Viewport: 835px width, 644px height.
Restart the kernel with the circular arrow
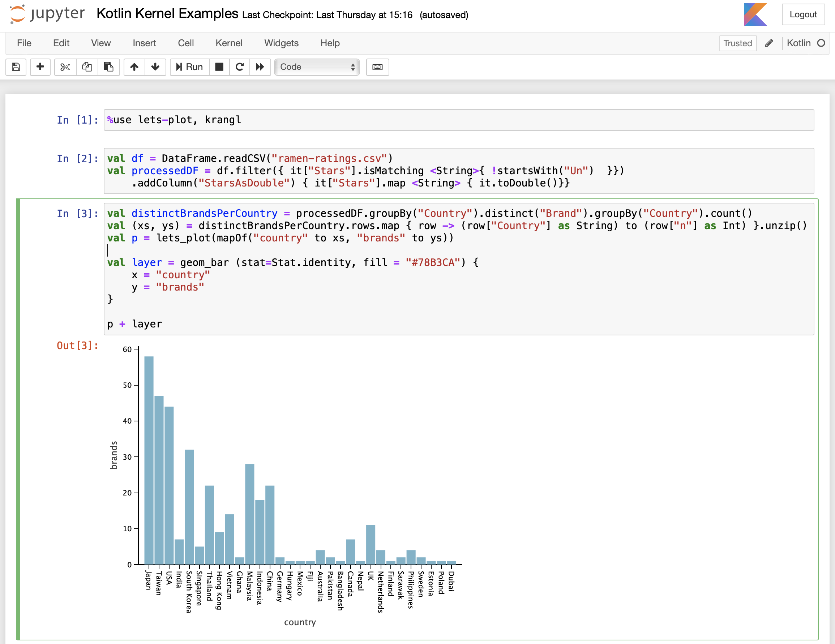(x=240, y=67)
